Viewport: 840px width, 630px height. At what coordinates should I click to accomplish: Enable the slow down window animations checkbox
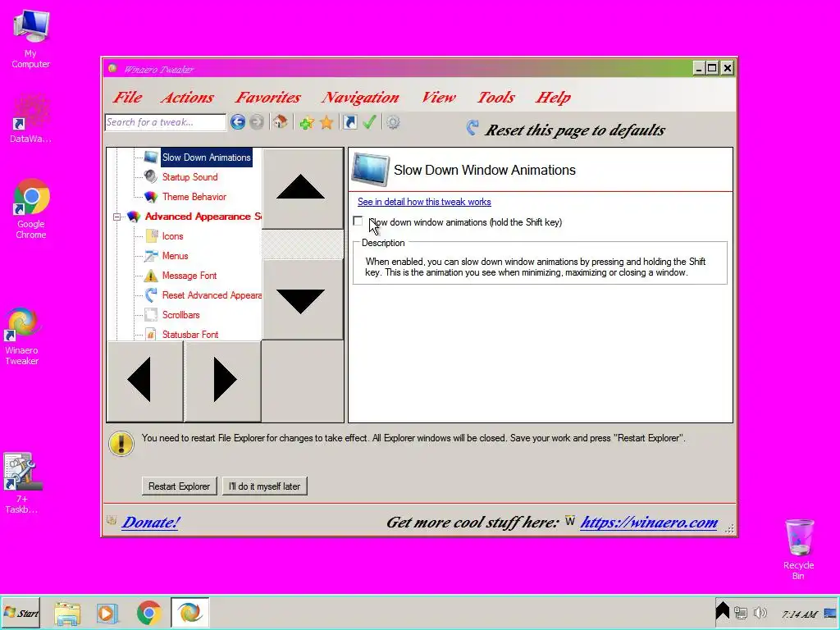358,221
